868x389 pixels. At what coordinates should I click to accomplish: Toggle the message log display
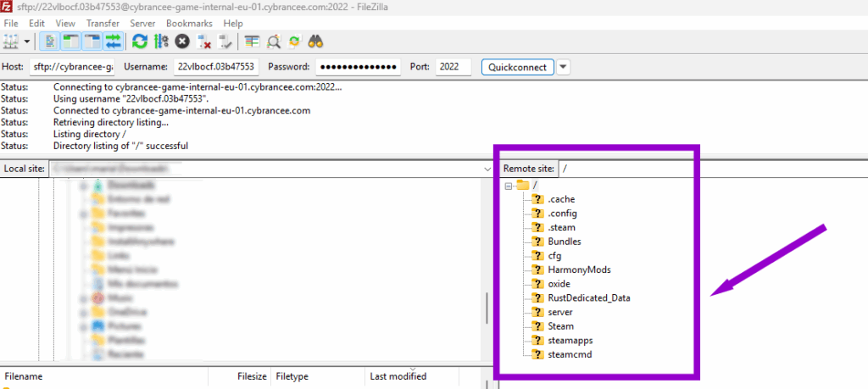[52, 42]
